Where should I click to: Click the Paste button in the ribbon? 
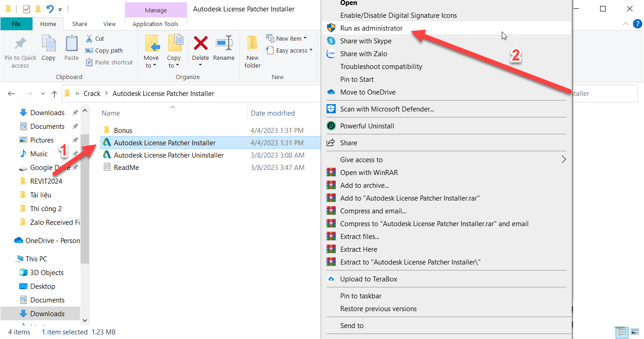[71, 48]
